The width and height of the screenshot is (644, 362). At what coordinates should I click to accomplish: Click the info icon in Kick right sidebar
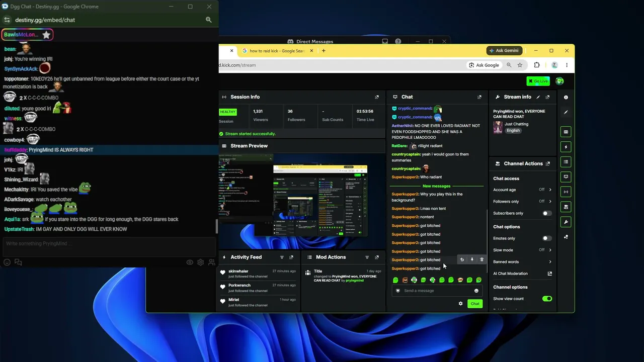click(x=566, y=97)
